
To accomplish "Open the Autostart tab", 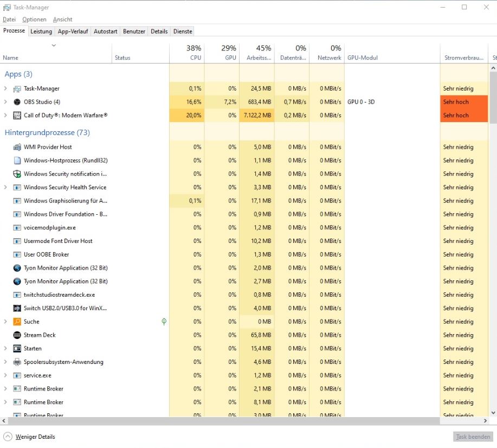I will point(105,31).
